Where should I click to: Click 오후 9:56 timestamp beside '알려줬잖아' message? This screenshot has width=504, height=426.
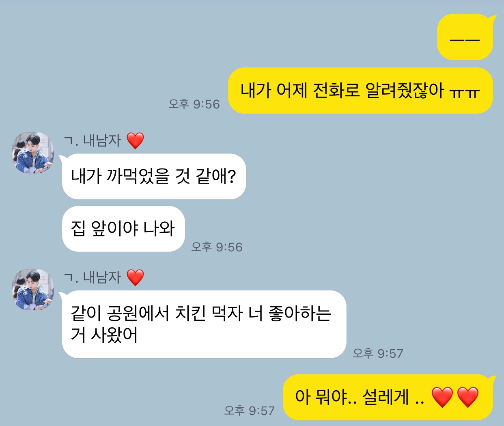pyautogui.click(x=194, y=104)
